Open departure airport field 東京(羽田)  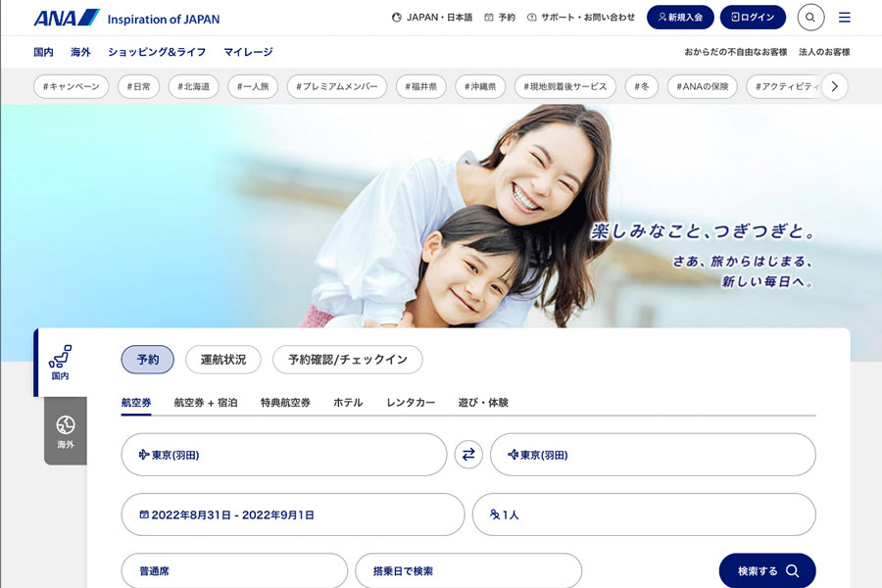click(284, 455)
